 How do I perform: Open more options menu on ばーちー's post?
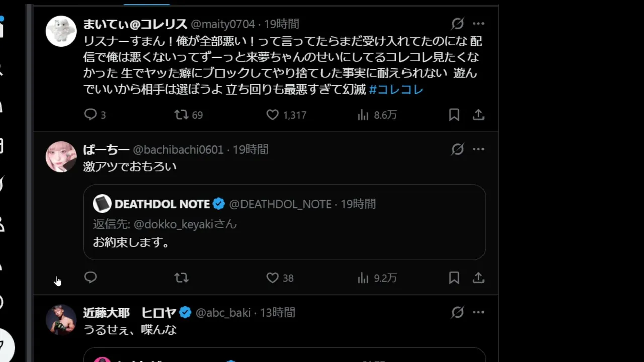point(478,149)
